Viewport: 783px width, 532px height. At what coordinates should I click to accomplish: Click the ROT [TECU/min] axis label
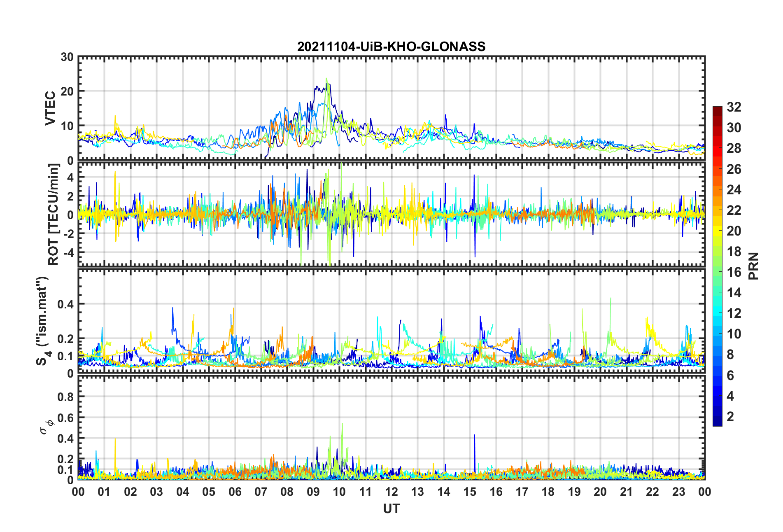click(54, 214)
